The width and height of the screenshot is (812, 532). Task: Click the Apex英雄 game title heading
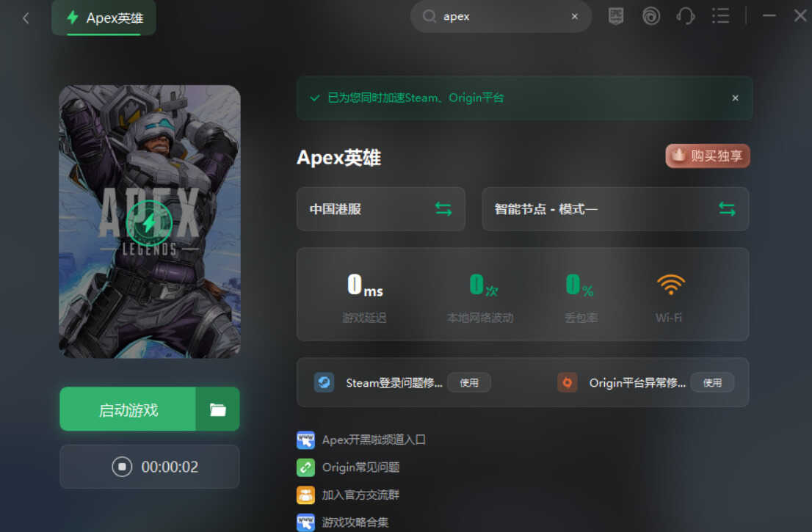(338, 157)
